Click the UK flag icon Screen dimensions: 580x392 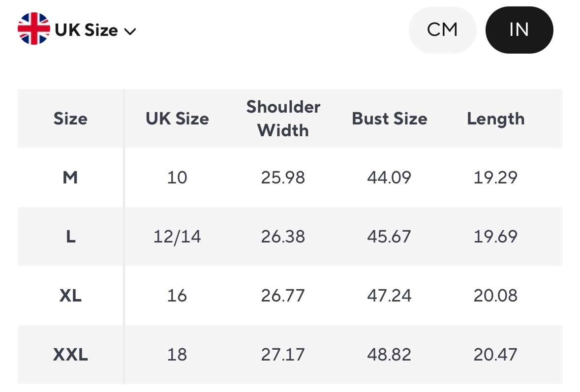click(33, 29)
